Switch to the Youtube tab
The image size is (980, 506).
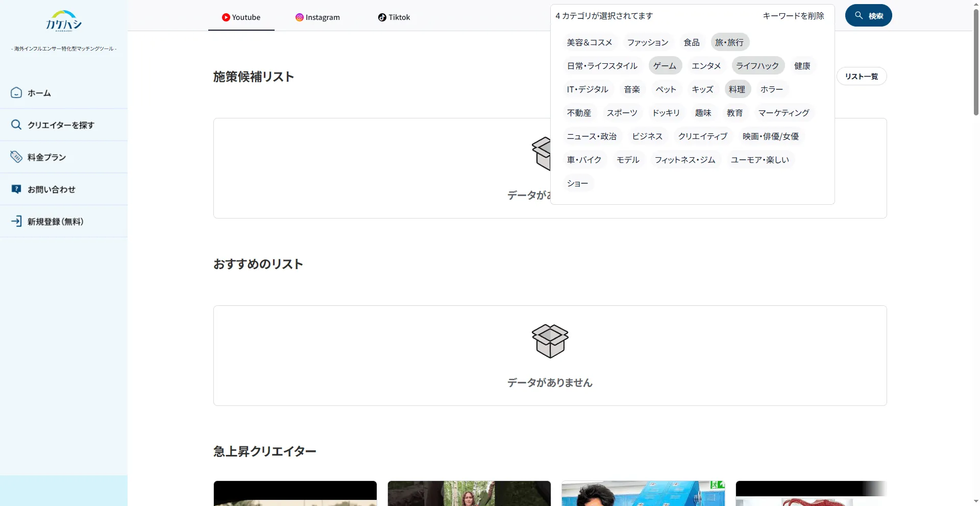[x=241, y=17]
